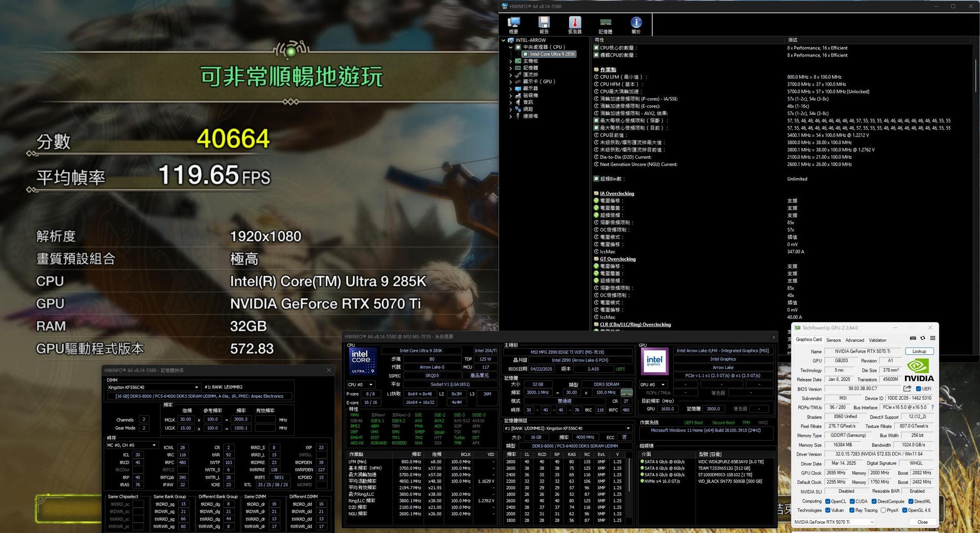Image resolution: width=980 pixels, height=533 pixels.
Task: Switch to the Validation tab in GPU-Z
Action: (x=877, y=340)
